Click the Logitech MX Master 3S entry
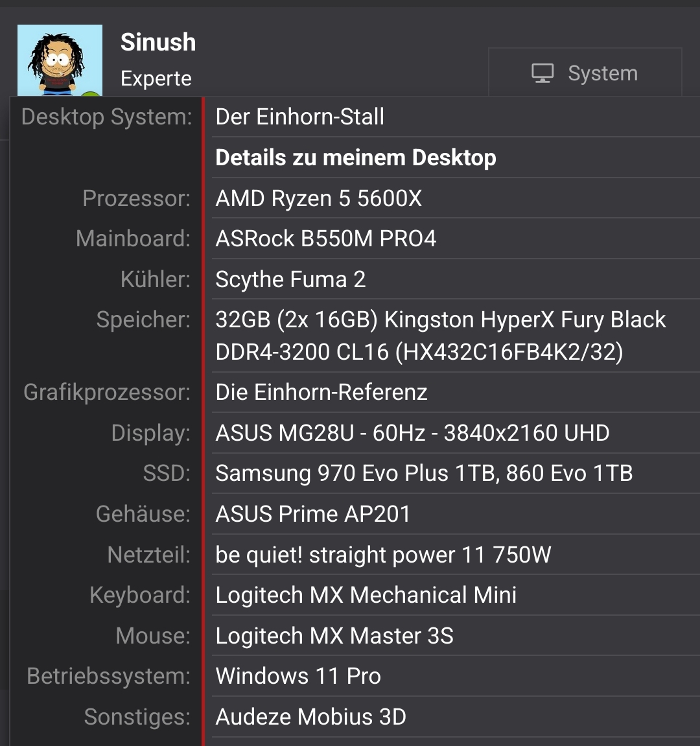700x746 pixels. click(x=334, y=636)
